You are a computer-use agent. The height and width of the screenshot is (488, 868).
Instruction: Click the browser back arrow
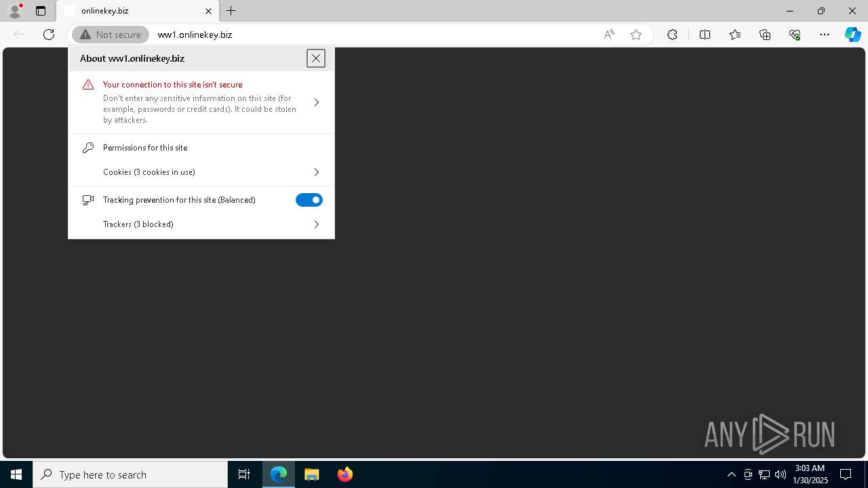19,35
